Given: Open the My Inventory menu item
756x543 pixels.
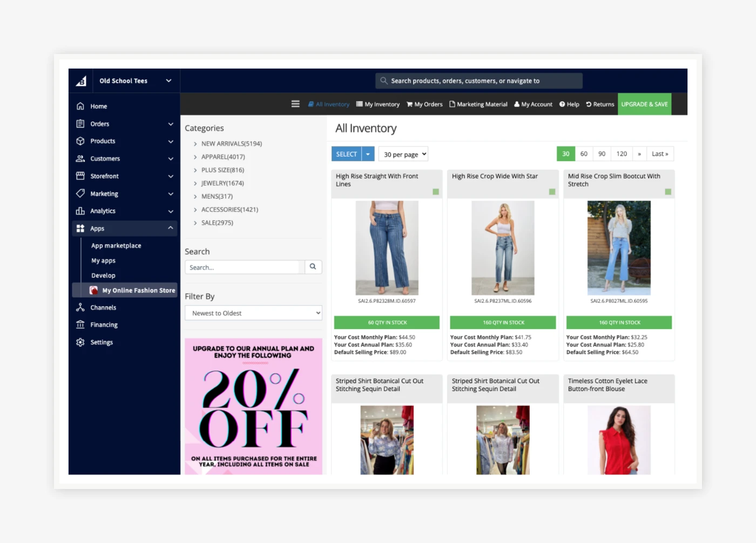Looking at the screenshot, I should [x=378, y=104].
